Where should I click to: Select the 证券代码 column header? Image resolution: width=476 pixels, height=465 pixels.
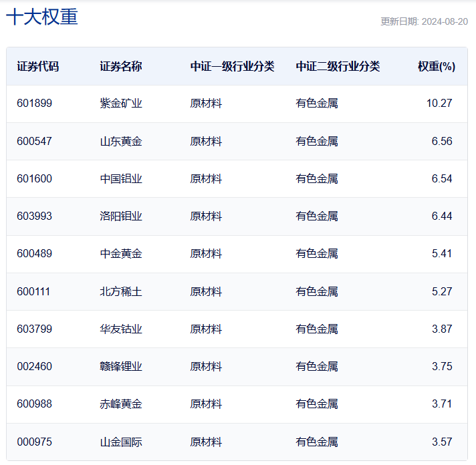(x=37, y=66)
